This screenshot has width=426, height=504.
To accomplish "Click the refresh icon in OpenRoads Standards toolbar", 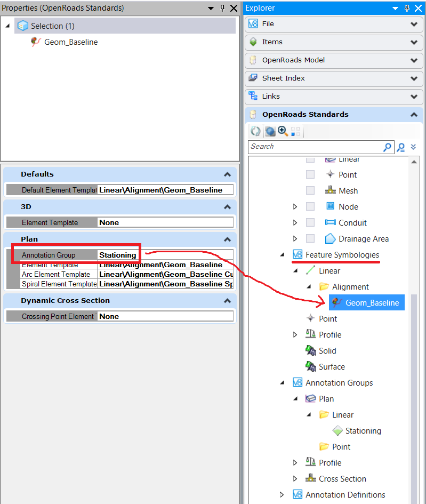I will (256, 131).
